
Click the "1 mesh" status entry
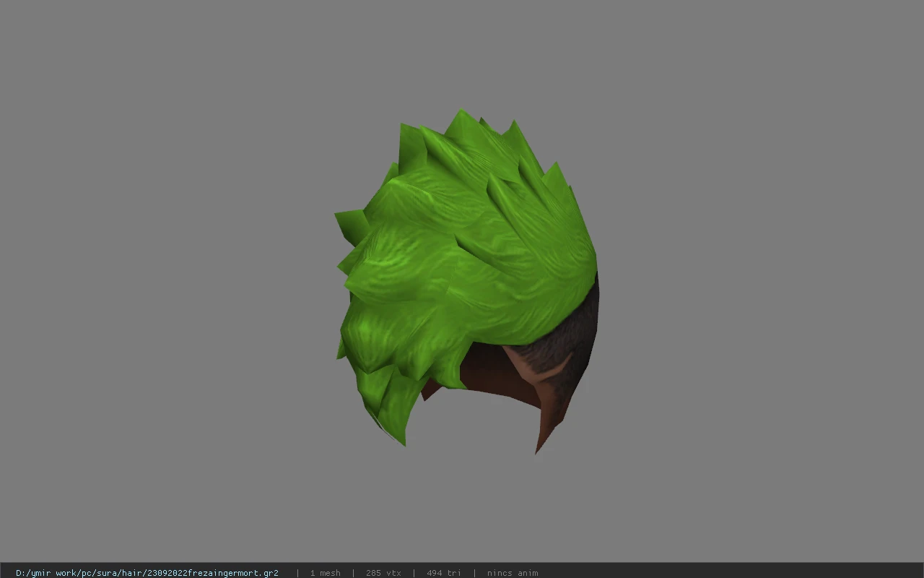pos(325,573)
